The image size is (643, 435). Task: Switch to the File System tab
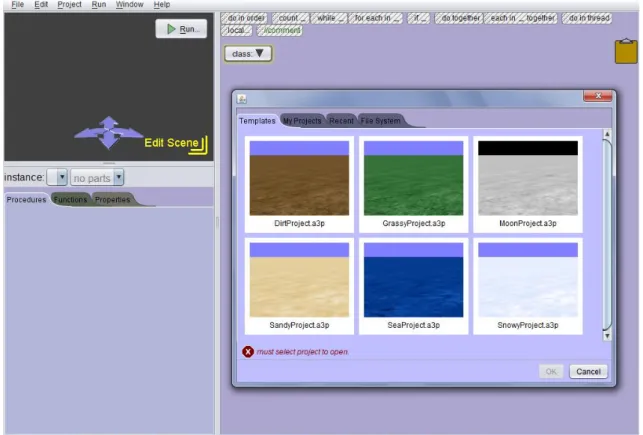click(381, 121)
